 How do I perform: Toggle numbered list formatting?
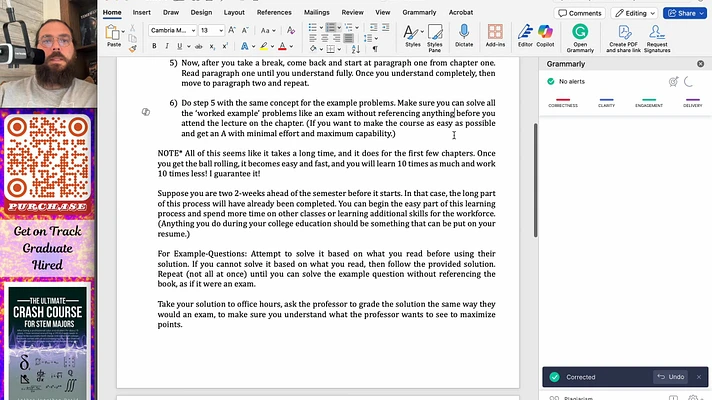pyautogui.click(x=331, y=28)
